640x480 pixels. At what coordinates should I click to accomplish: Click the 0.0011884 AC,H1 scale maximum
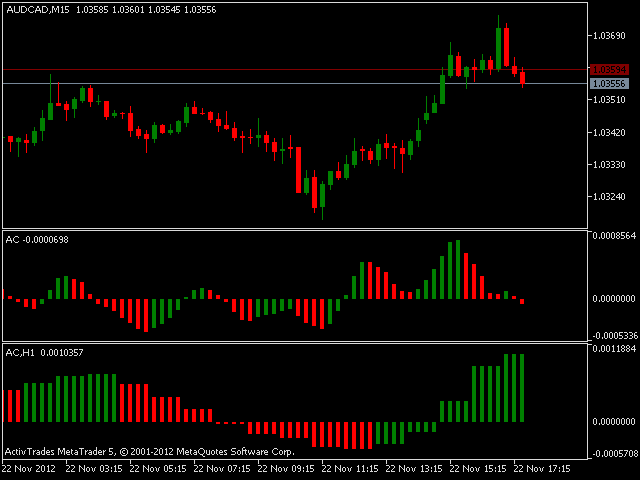(x=614, y=349)
